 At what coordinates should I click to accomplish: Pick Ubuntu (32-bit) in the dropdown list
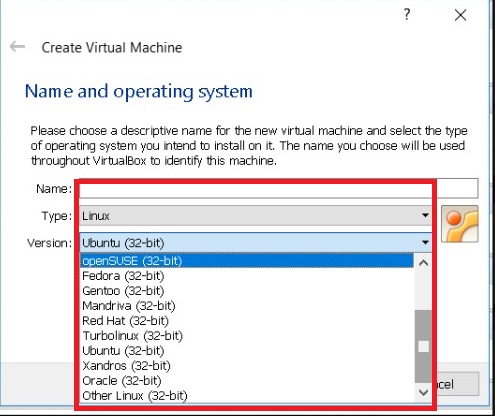[247, 351]
